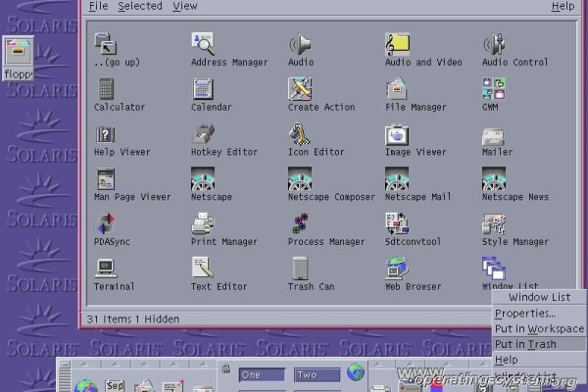Switch to workspace One
This screenshot has width=588, height=392.
(x=262, y=375)
